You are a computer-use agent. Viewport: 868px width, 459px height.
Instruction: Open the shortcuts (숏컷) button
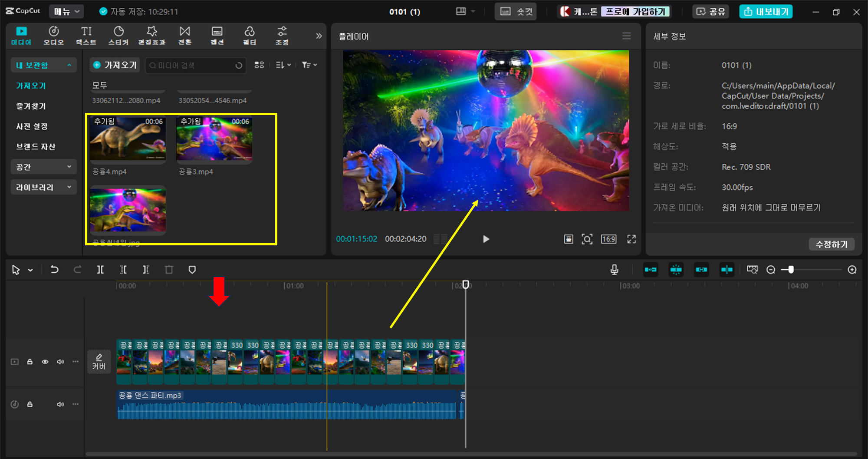pyautogui.click(x=516, y=12)
